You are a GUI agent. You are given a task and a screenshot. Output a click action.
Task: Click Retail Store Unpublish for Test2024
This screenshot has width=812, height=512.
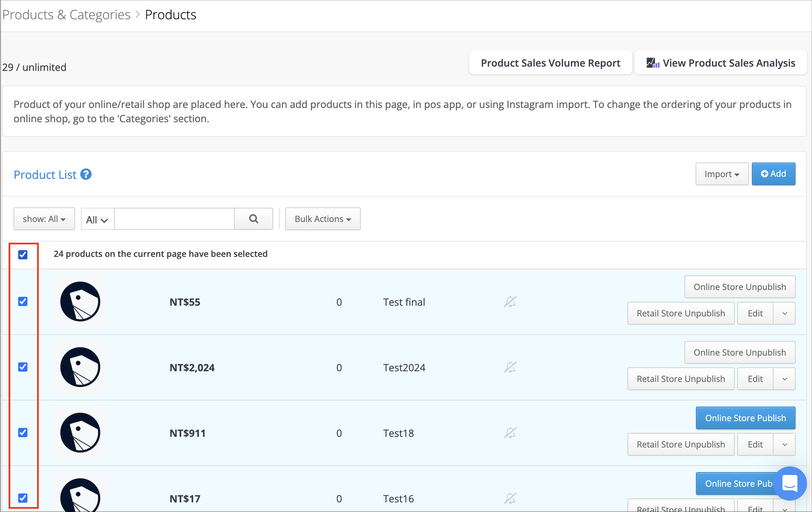[x=681, y=379]
